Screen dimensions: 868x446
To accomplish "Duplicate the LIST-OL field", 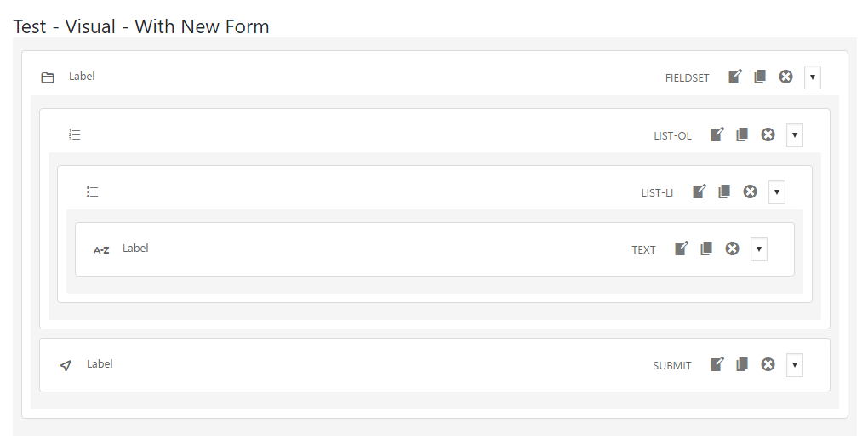I will [x=742, y=134].
